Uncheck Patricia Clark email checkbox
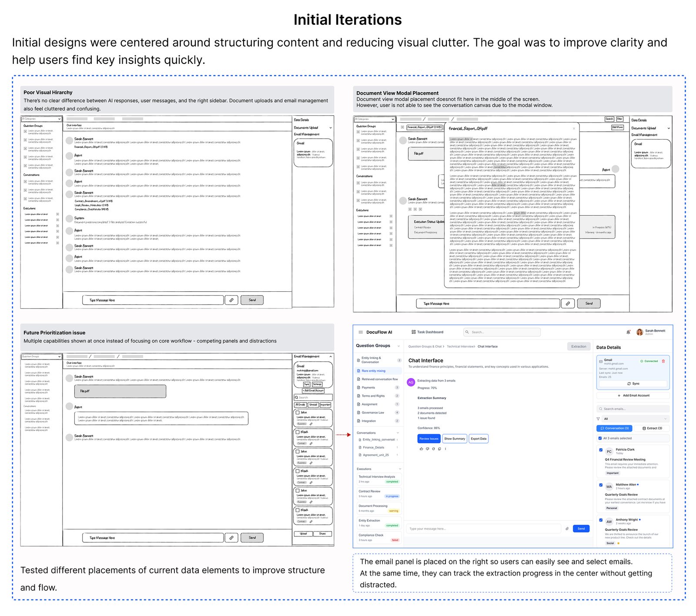 coord(601,450)
